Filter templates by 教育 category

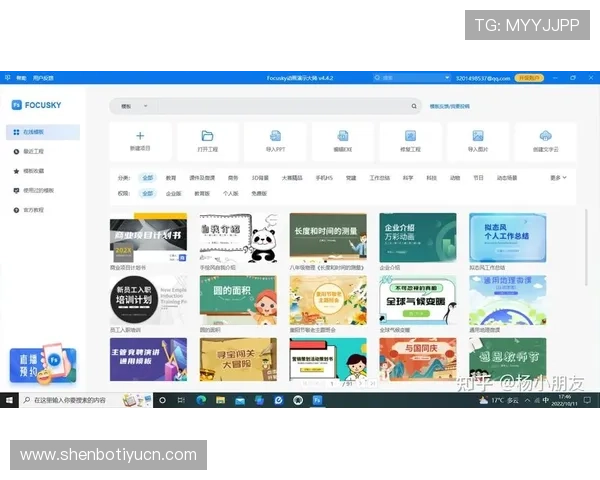[x=171, y=178]
